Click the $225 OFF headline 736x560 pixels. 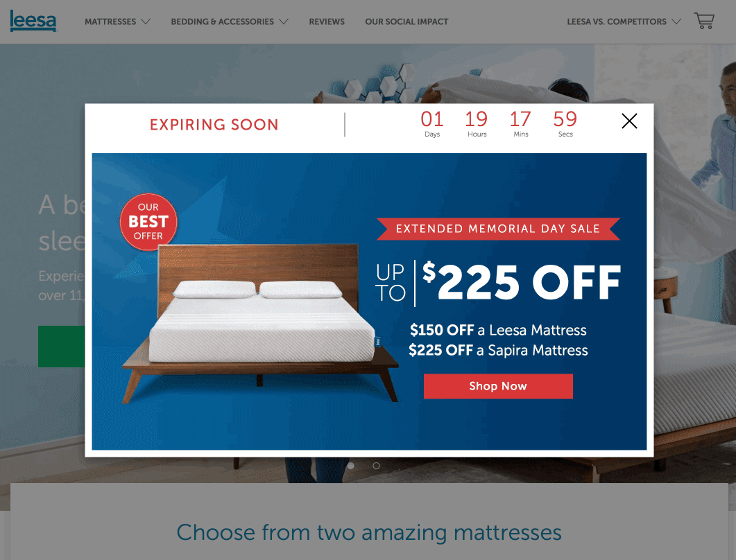[x=522, y=282]
